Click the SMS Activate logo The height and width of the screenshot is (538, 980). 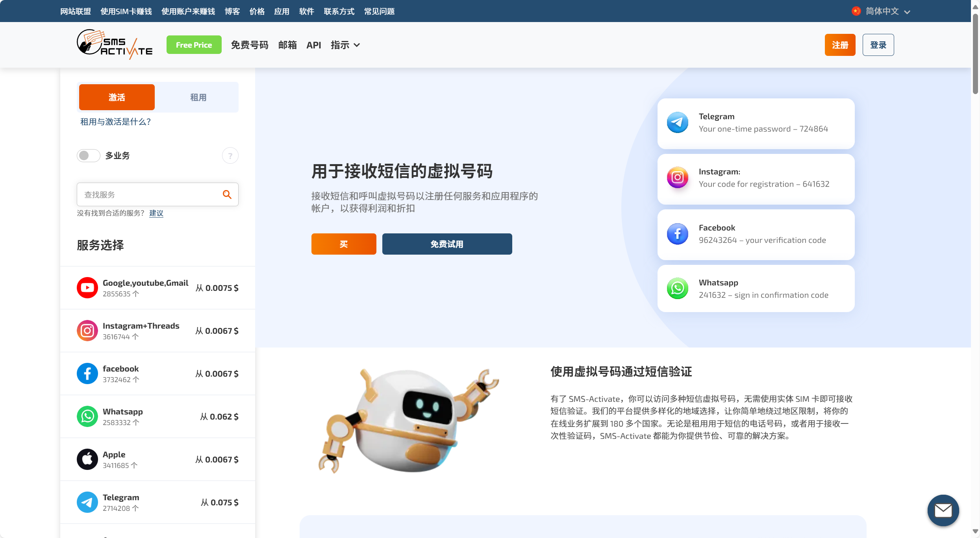115,44
